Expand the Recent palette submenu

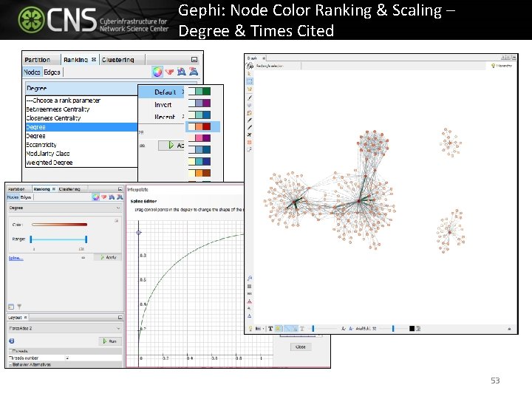tap(183, 117)
